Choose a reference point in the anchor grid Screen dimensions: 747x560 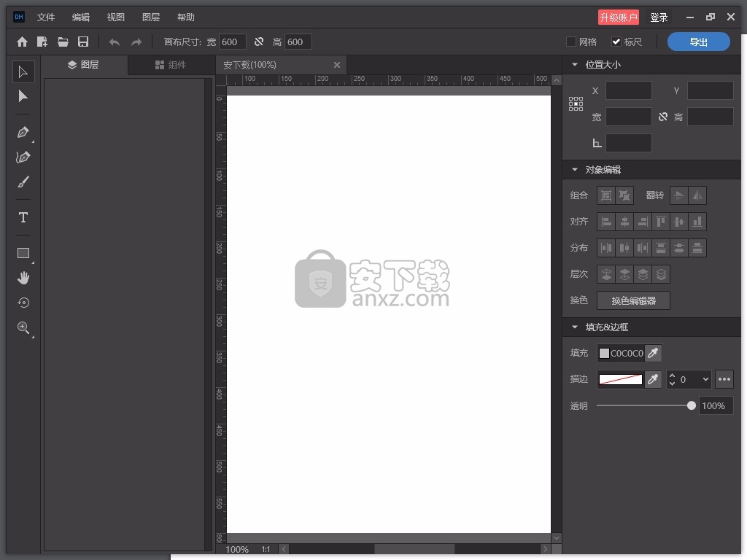(x=576, y=104)
